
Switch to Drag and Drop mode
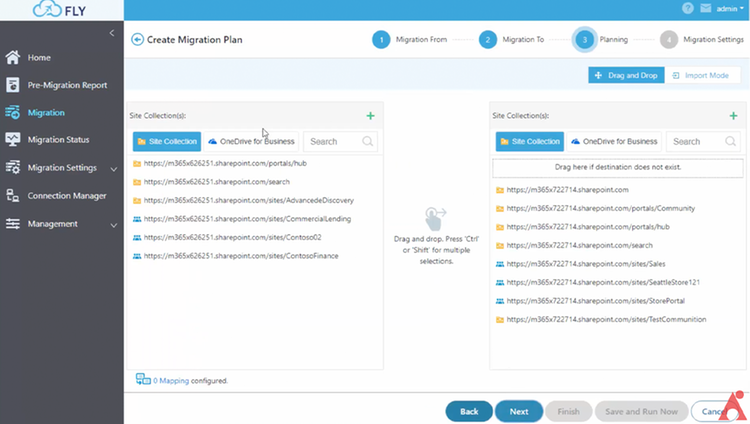(x=626, y=75)
